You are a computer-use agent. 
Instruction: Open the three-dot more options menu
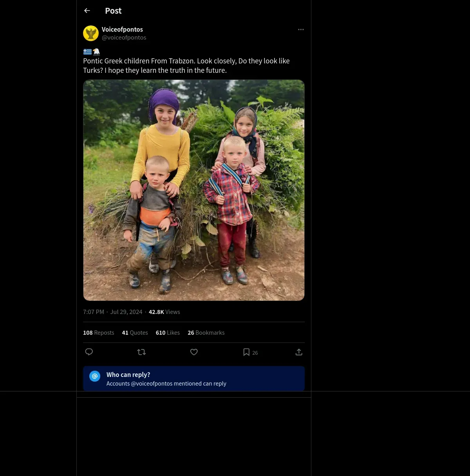pos(301,30)
